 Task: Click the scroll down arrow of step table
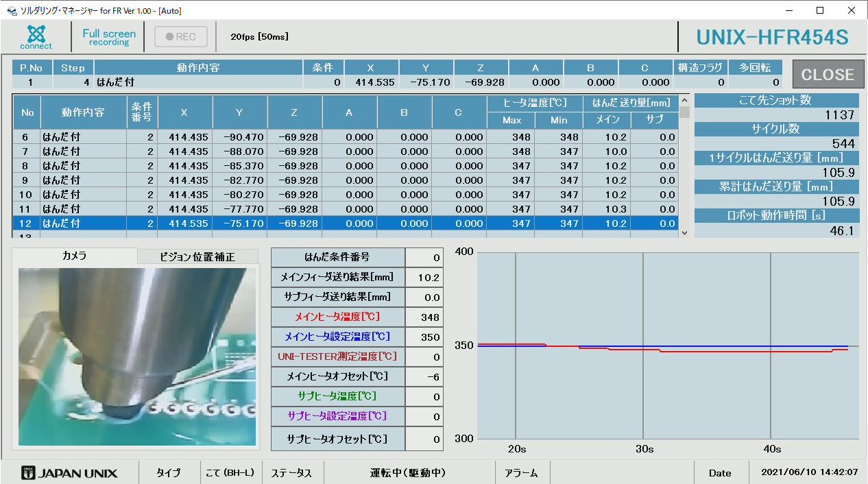[684, 233]
